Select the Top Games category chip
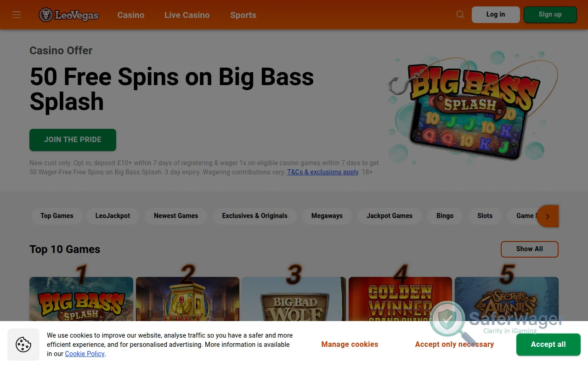Viewport: 588px width, 368px height. 57,216
